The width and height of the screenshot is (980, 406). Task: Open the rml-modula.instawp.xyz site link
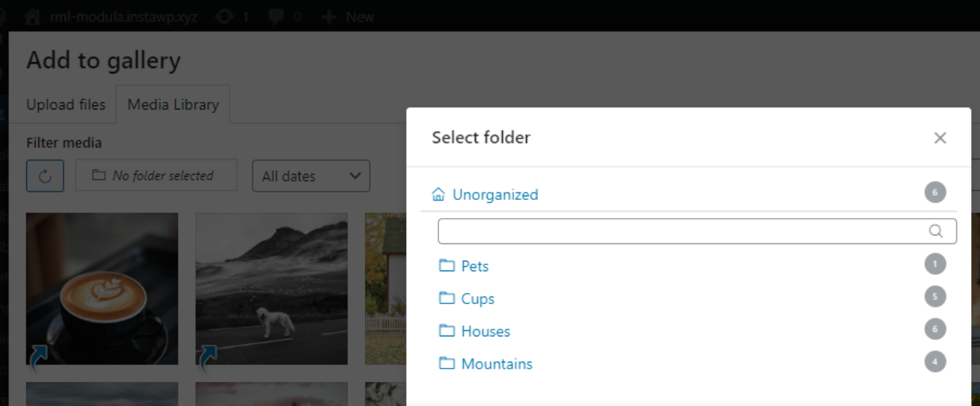(124, 16)
